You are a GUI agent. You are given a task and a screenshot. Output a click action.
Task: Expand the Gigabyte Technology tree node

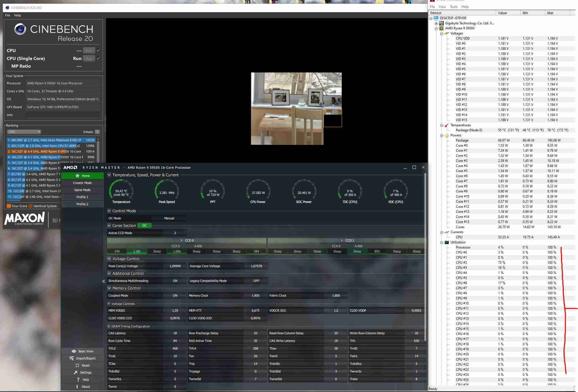(436, 23)
